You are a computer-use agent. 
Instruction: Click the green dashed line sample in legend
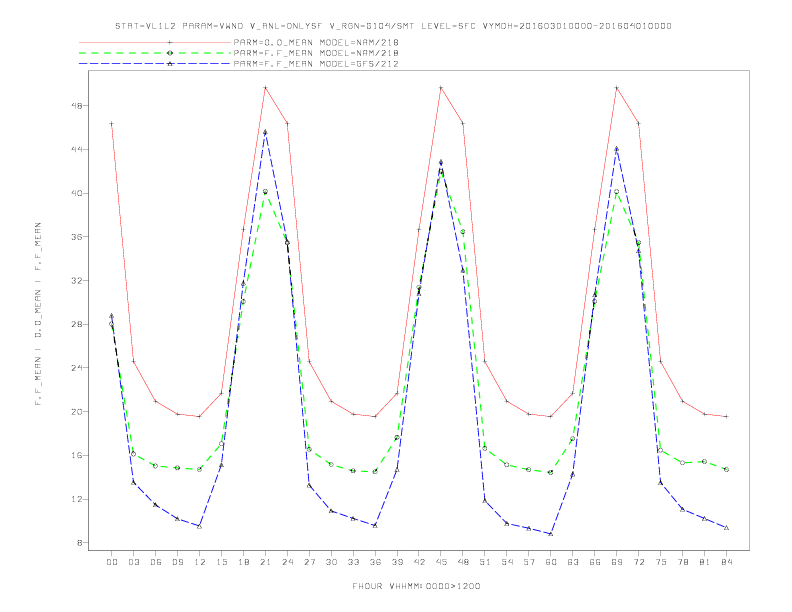click(x=155, y=53)
